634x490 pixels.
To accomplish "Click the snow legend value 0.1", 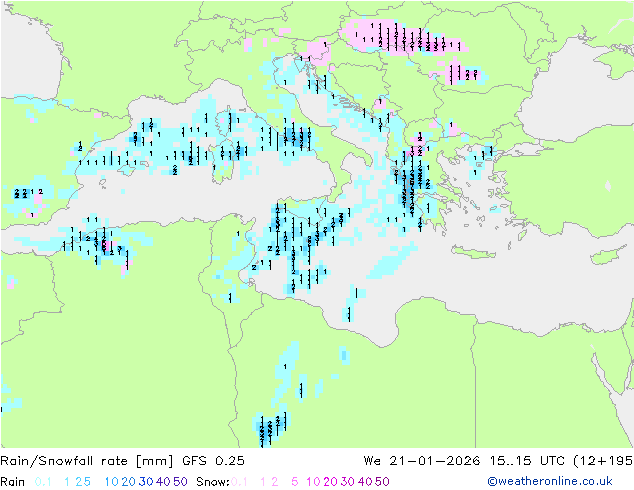I will coord(239,482).
